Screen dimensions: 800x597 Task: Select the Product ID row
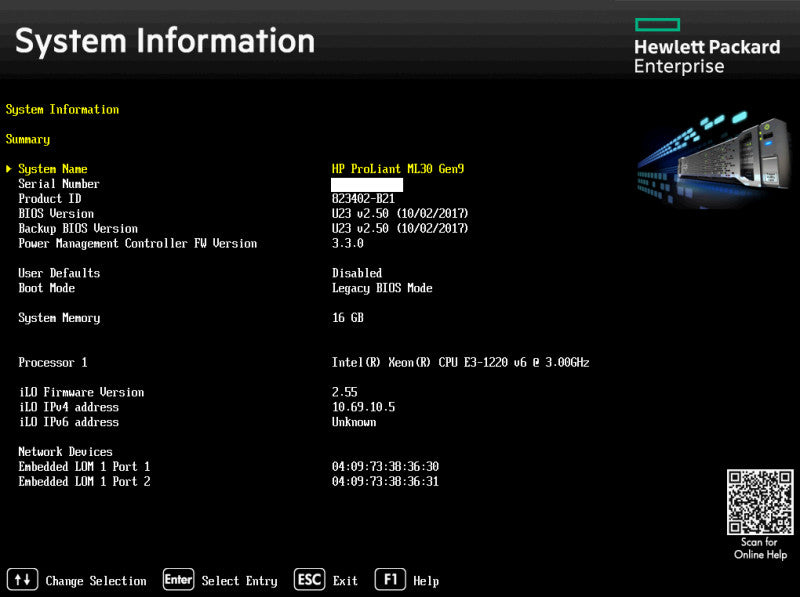point(49,198)
